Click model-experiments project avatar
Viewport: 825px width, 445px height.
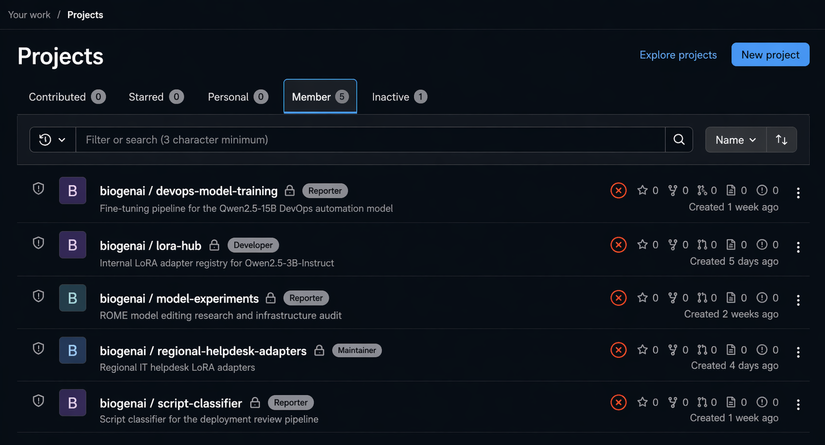click(x=73, y=298)
